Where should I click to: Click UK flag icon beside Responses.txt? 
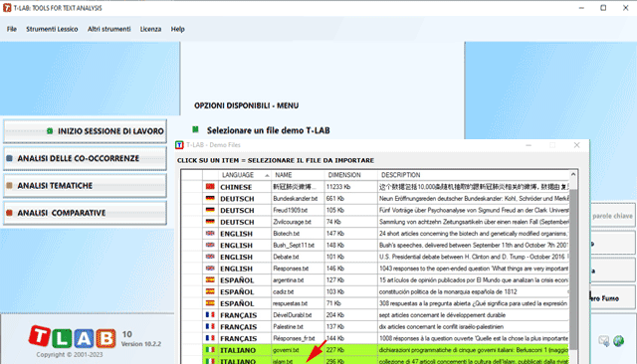click(x=210, y=269)
